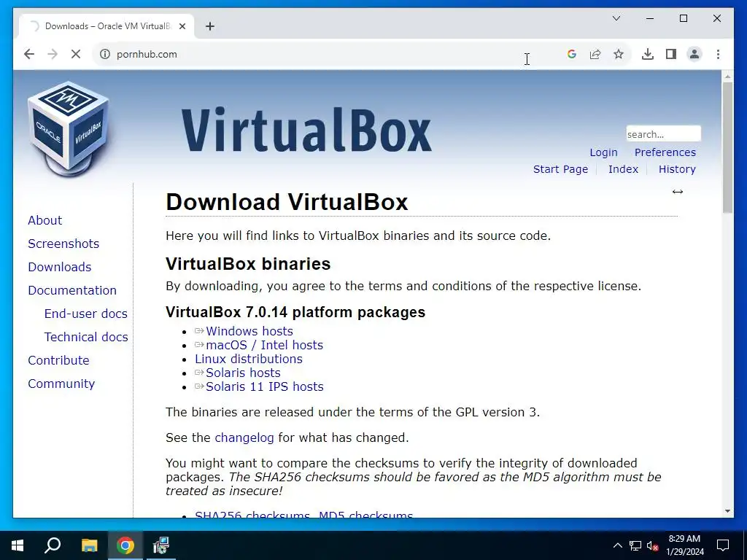Toggle the Chrome side panel
747x560 pixels.
coord(671,54)
